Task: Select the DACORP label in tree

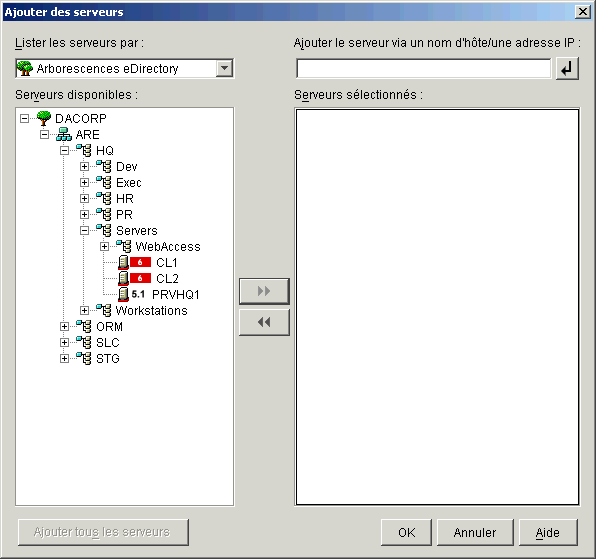Action: (x=81, y=119)
